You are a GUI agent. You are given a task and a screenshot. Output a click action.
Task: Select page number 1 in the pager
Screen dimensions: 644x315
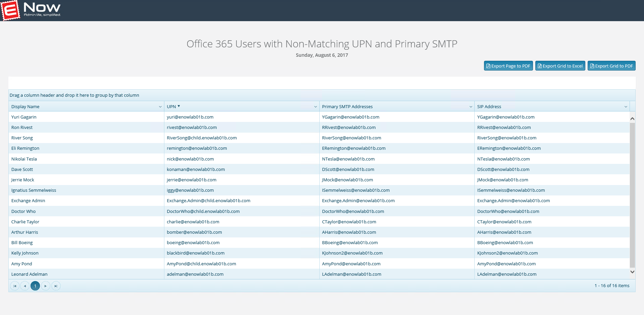[35, 286]
